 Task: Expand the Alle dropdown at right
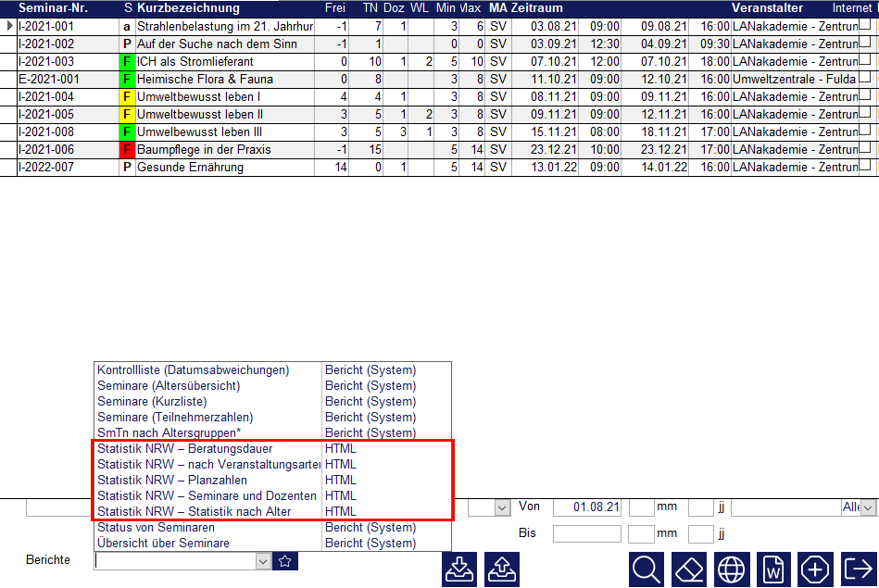[x=868, y=507]
